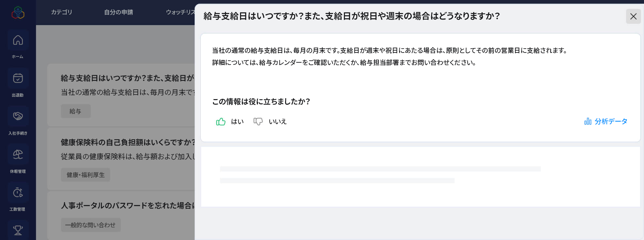
Task: Close the salary payday answer dialog
Action: click(633, 16)
